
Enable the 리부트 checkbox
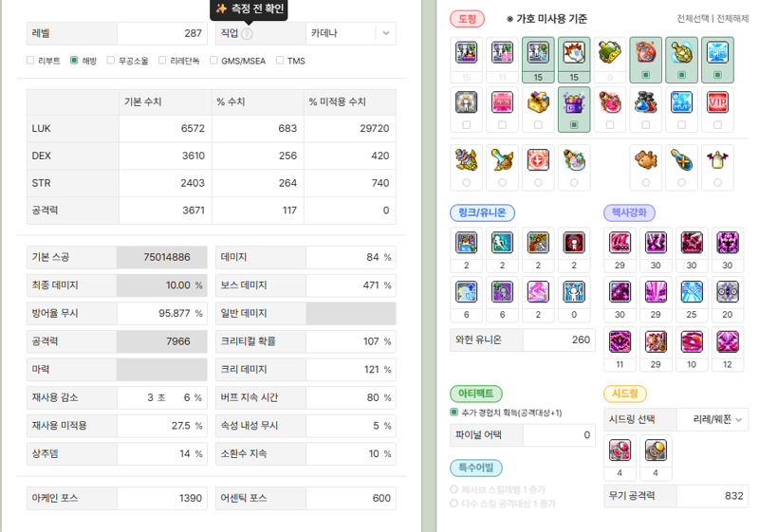[30, 60]
